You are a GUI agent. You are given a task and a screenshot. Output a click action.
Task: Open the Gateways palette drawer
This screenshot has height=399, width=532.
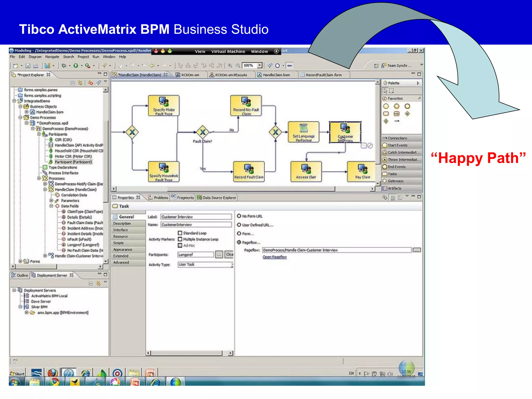[402, 181]
